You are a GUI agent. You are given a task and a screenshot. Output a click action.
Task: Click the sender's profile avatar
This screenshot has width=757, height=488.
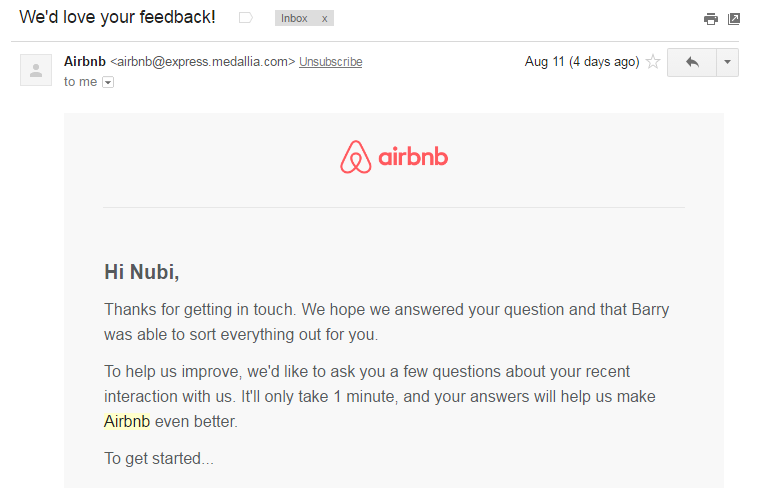pyautogui.click(x=36, y=70)
